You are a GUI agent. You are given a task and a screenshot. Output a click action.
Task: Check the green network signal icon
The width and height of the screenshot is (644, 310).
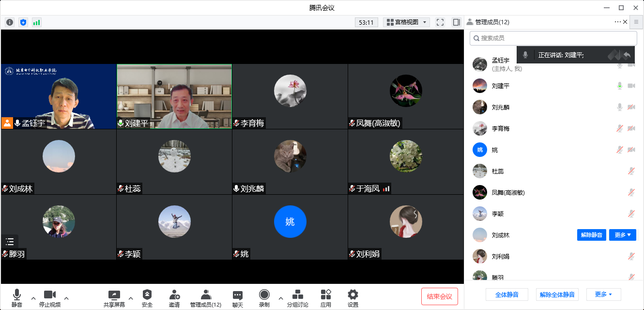[x=37, y=22]
